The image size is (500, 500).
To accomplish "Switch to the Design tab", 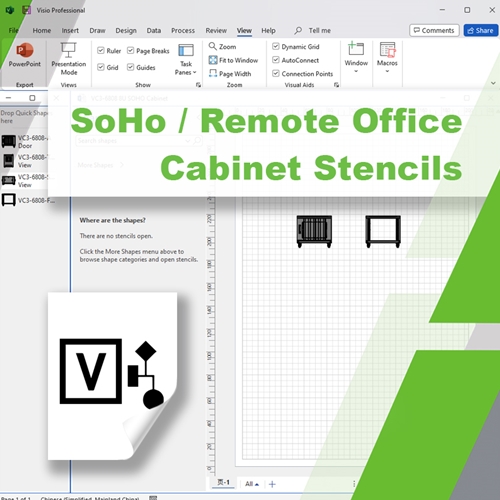I will (126, 31).
